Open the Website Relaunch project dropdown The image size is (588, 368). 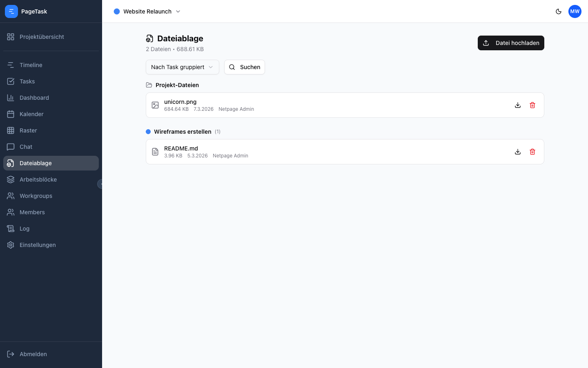point(147,11)
